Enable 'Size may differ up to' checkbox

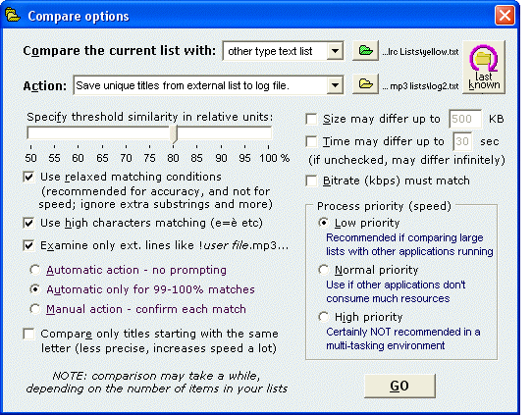click(x=311, y=120)
